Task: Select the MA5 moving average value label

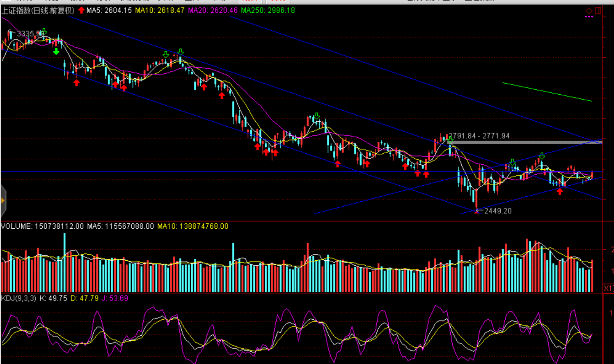Action: point(109,10)
